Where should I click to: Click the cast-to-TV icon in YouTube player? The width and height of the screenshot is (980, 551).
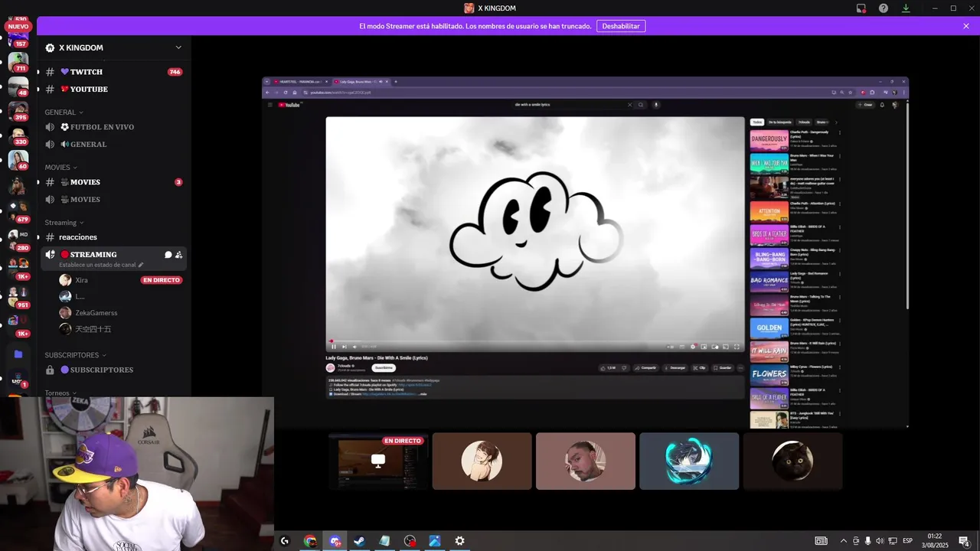726,347
